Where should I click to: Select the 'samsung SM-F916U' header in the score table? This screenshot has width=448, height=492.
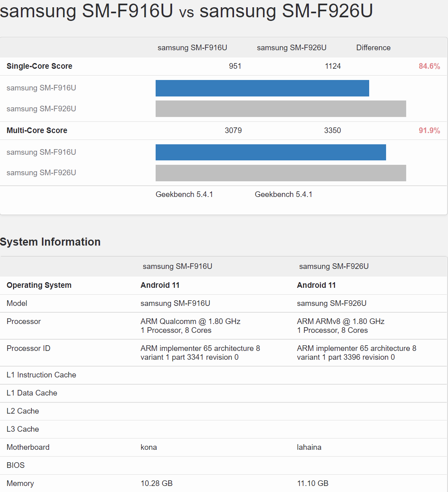pos(192,48)
